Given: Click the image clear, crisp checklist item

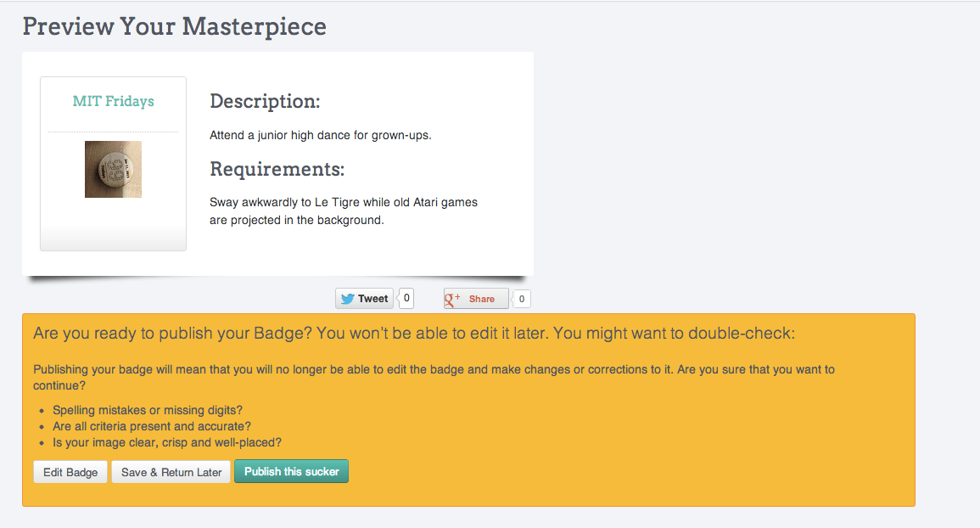Looking at the screenshot, I should [x=167, y=442].
